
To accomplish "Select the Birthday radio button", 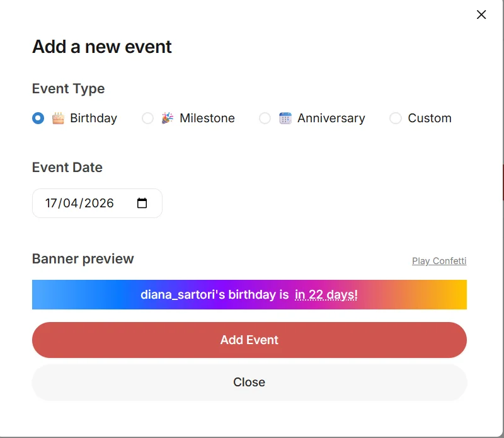I will [38, 118].
